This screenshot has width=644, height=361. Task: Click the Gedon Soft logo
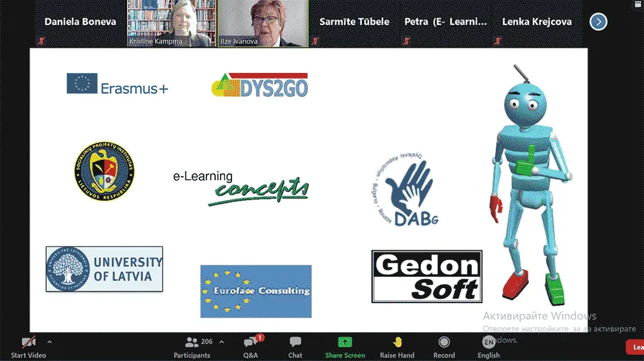click(427, 276)
